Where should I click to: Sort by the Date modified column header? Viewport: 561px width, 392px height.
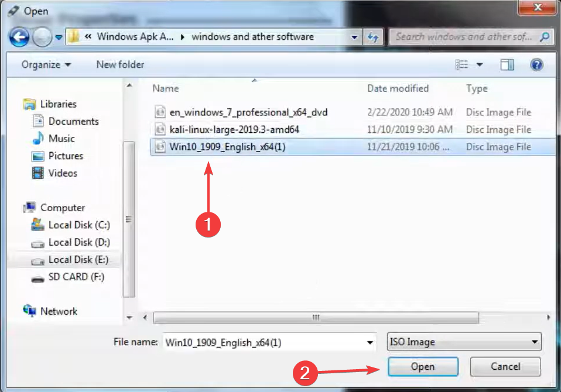[398, 88]
